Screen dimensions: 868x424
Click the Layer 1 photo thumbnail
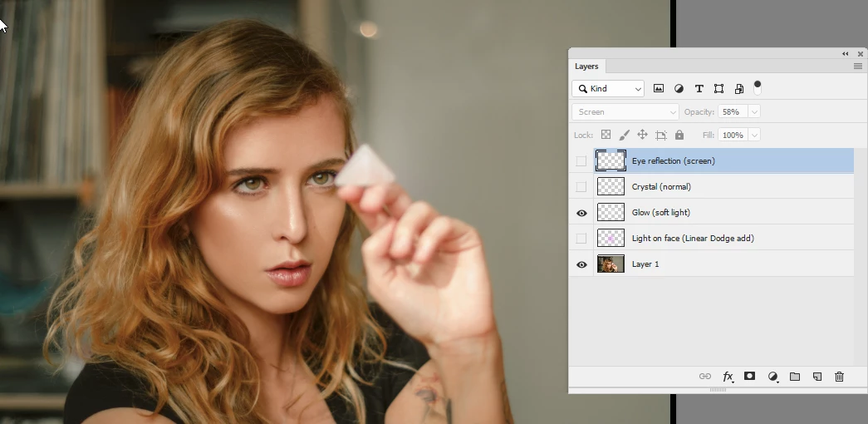(611, 264)
